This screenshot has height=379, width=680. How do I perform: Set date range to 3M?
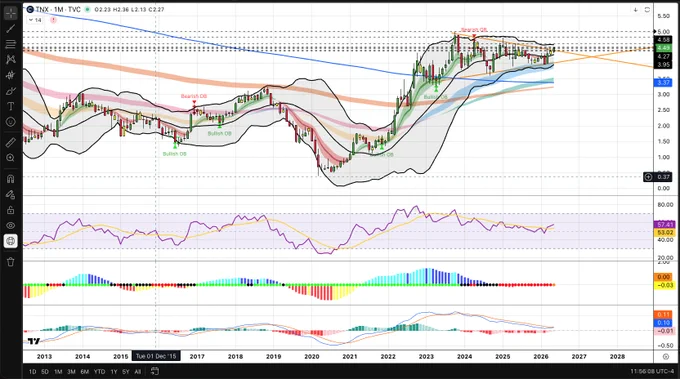pyautogui.click(x=72, y=372)
